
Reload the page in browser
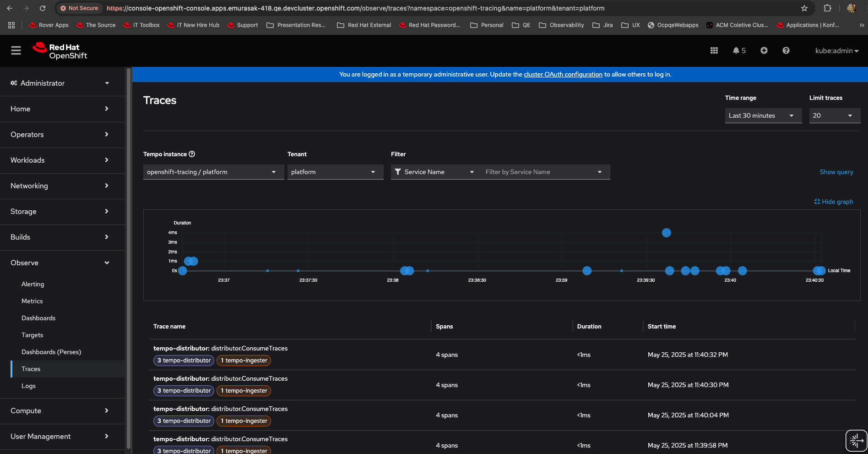(x=43, y=8)
